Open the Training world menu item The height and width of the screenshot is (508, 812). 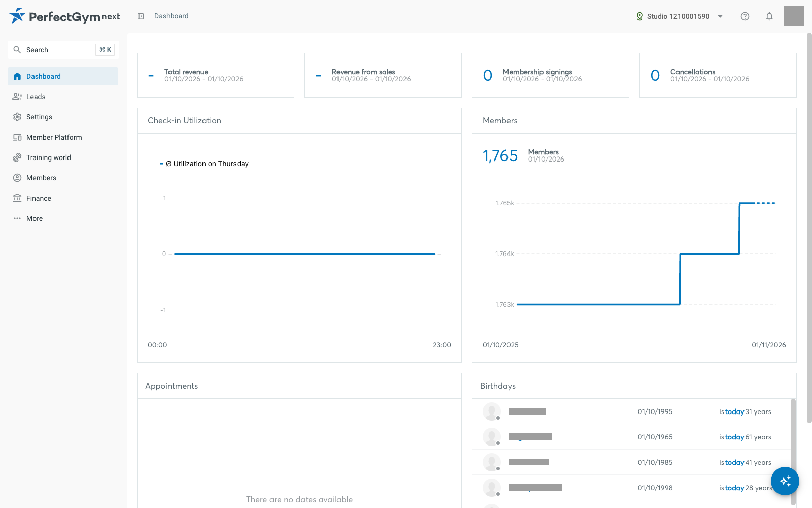click(63, 157)
